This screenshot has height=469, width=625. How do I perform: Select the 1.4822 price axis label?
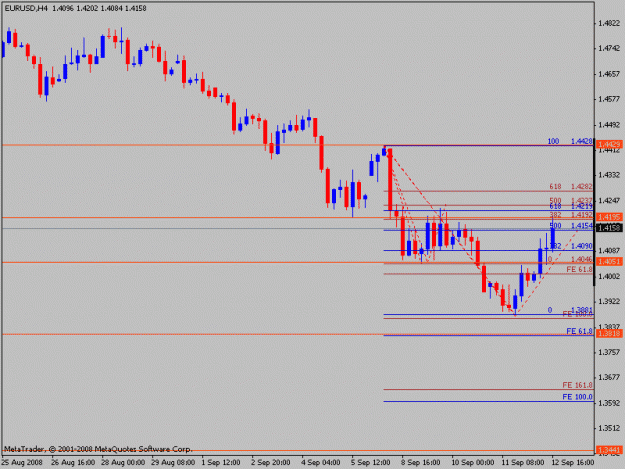[x=609, y=23]
